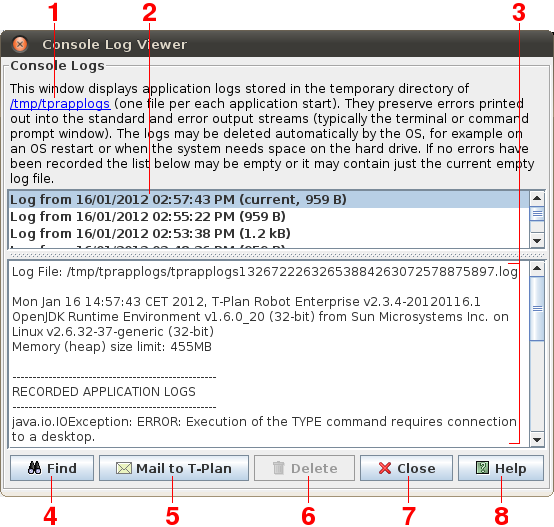Open the /tmp/tprapplogs directory link

click(60, 103)
